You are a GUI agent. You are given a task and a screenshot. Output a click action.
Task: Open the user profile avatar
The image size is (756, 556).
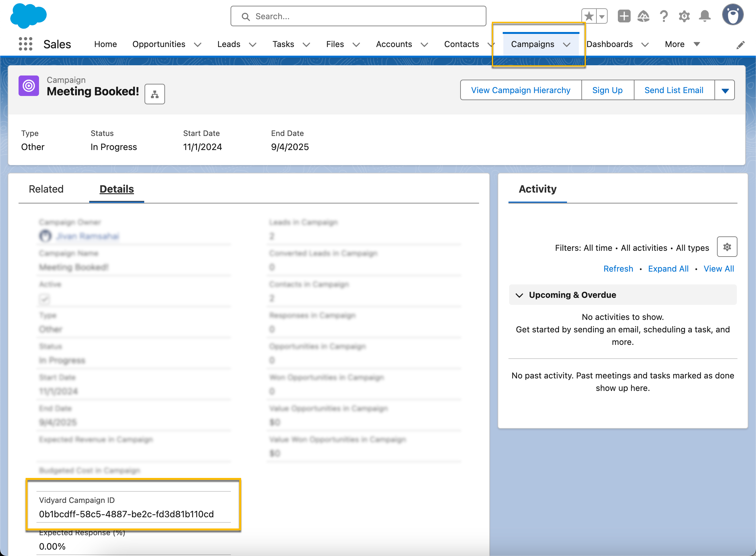(x=733, y=15)
